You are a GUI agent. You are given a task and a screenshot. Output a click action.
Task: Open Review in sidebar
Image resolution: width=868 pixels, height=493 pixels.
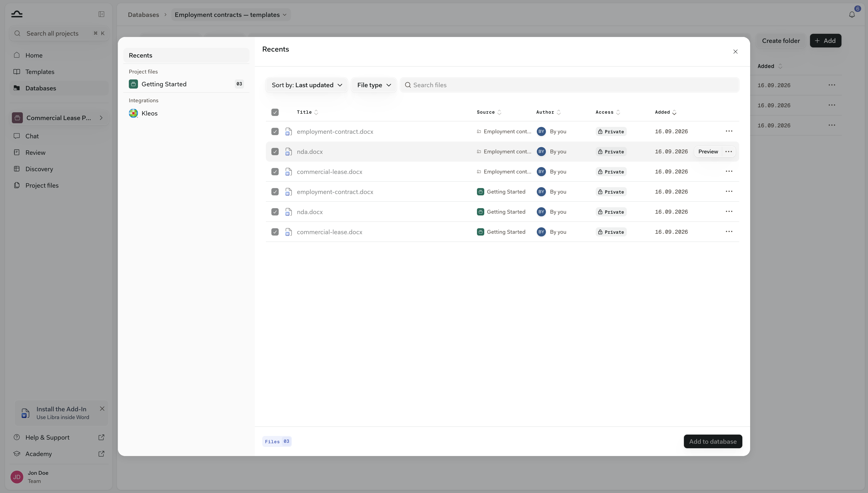[x=59, y=152]
